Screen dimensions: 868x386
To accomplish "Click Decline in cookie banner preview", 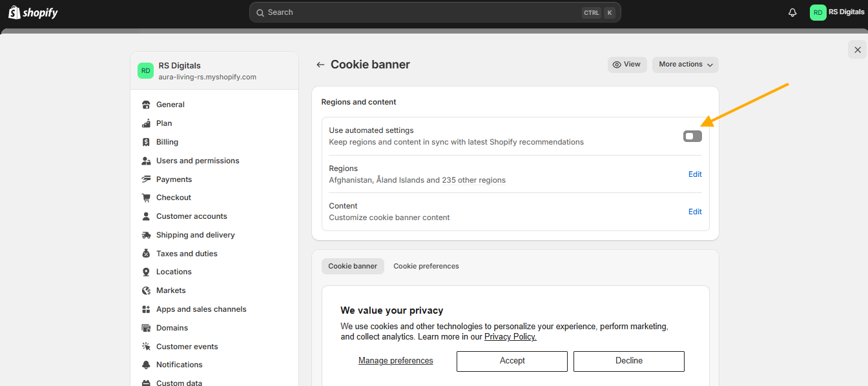I will point(629,361).
